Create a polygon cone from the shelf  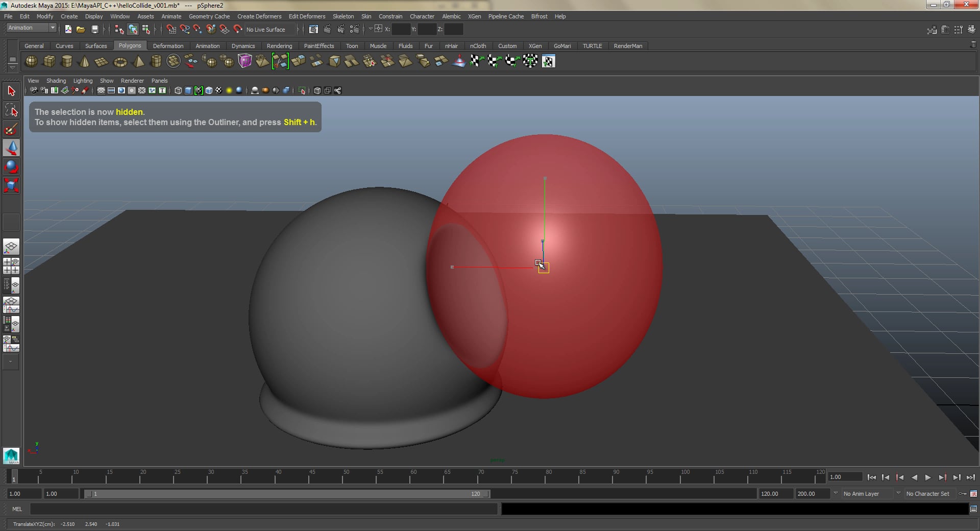(84, 61)
